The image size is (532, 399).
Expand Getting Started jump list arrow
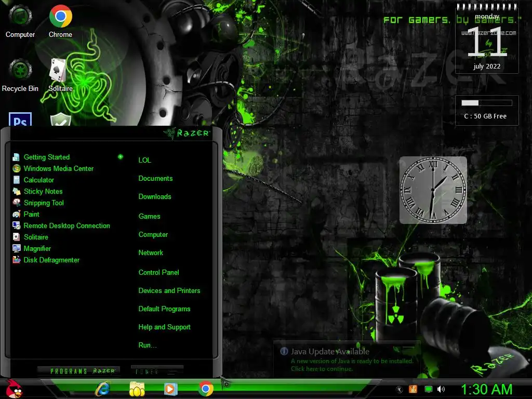[x=120, y=157]
